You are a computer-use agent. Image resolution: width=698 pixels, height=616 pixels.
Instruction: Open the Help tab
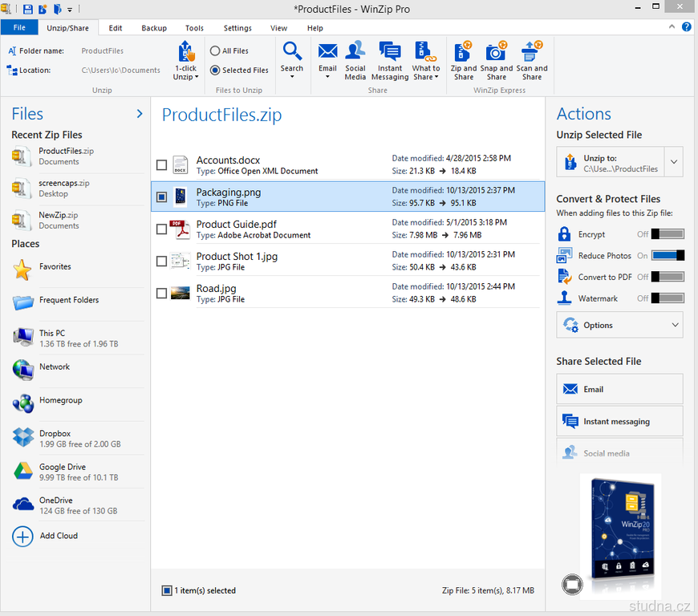tap(315, 28)
